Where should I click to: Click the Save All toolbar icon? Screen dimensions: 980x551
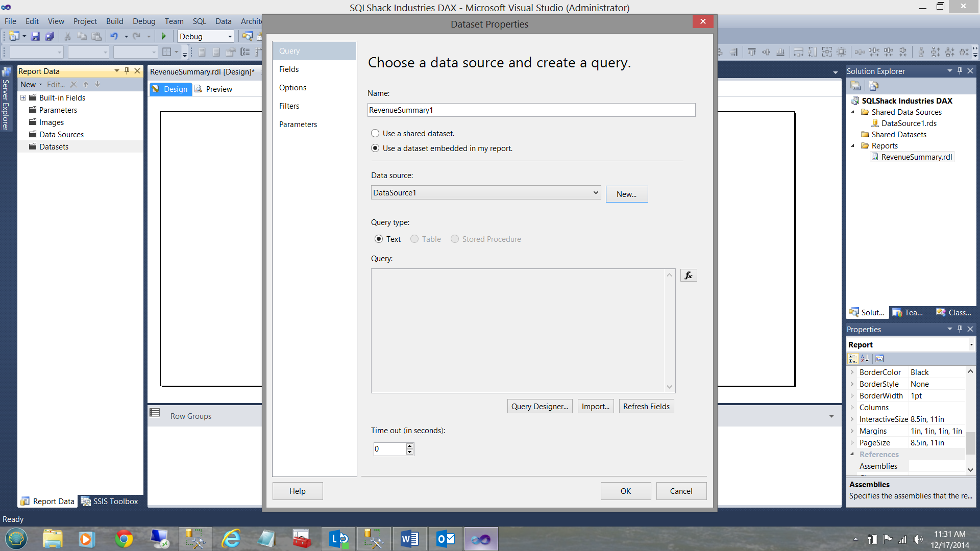tap(50, 36)
